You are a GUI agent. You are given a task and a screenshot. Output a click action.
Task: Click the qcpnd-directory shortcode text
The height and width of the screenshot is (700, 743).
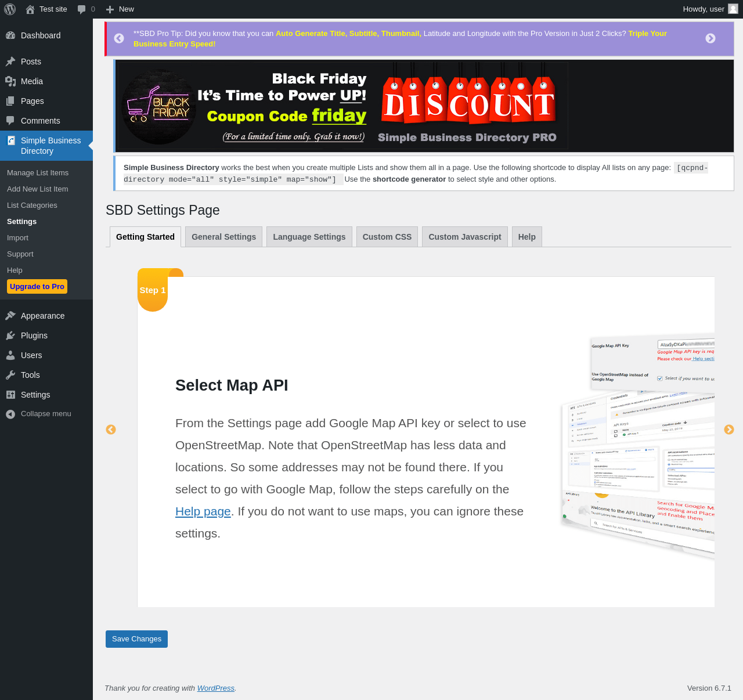pyautogui.click(x=416, y=174)
